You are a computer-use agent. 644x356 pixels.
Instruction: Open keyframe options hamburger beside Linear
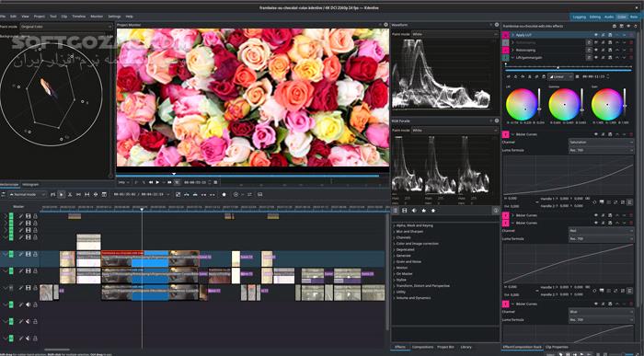[577, 76]
